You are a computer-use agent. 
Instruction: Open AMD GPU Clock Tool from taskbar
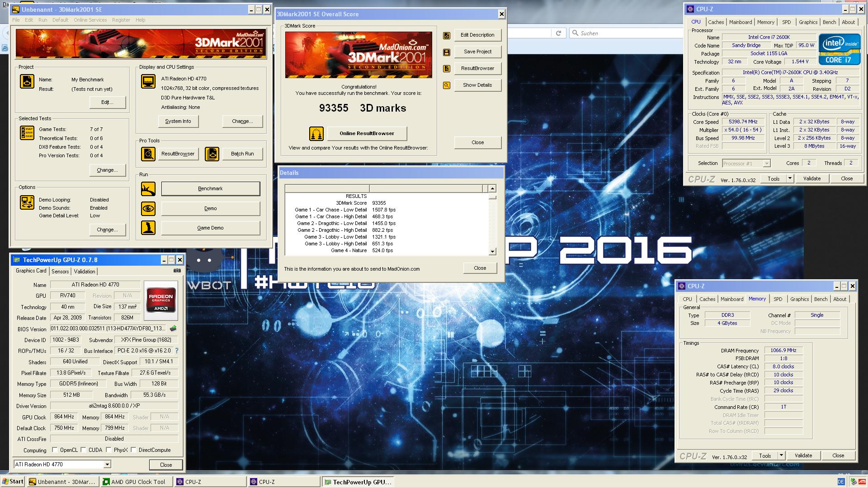tap(137, 482)
